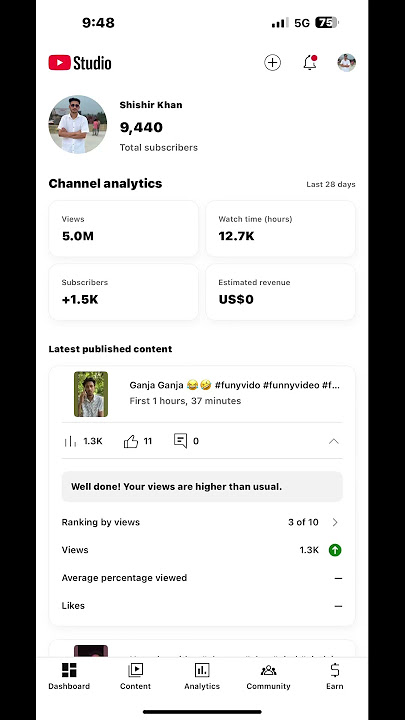The image size is (405, 720).
Task: Open the Views 5.0M card
Action: pos(124,229)
